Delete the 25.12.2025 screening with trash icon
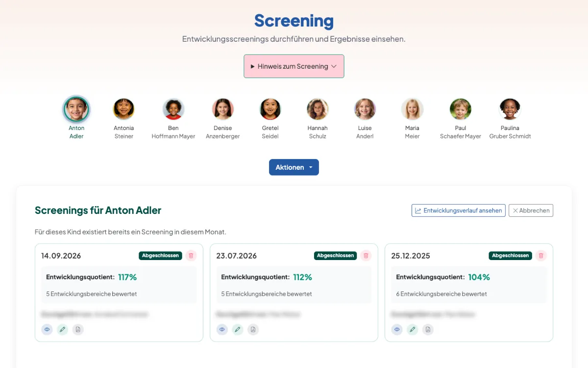Viewport: 588px width, 368px height. point(541,256)
